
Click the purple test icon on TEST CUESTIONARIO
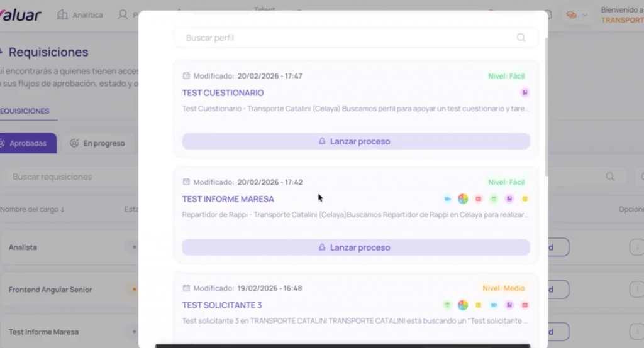525,93
